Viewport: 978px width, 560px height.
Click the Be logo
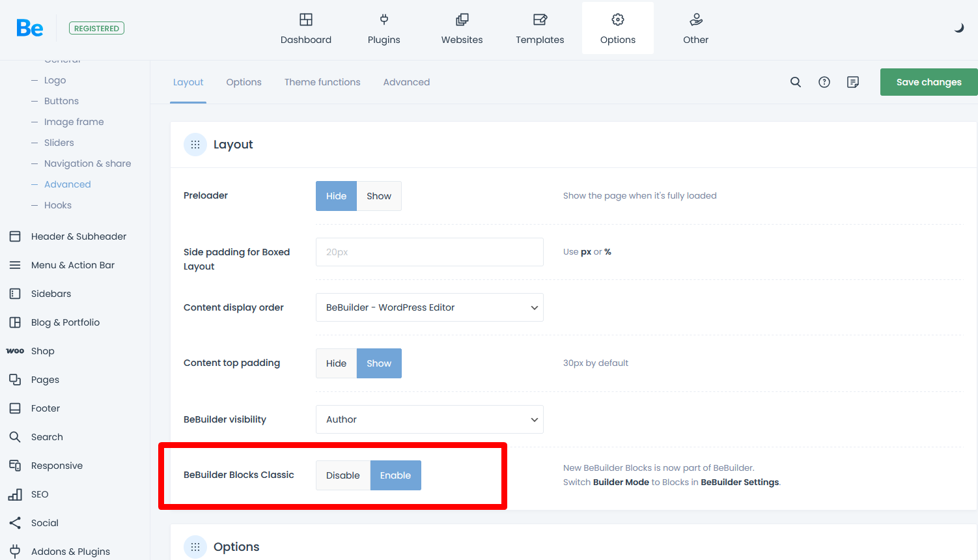30,28
